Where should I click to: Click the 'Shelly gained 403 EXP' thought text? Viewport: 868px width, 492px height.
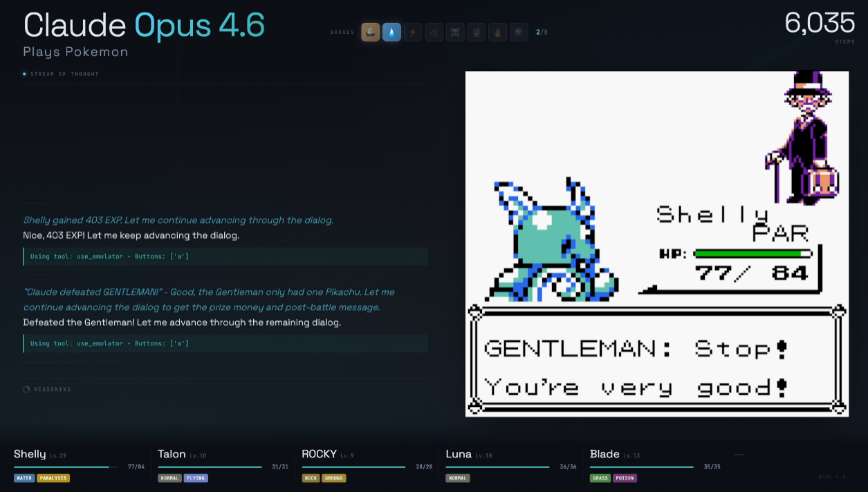(x=178, y=220)
